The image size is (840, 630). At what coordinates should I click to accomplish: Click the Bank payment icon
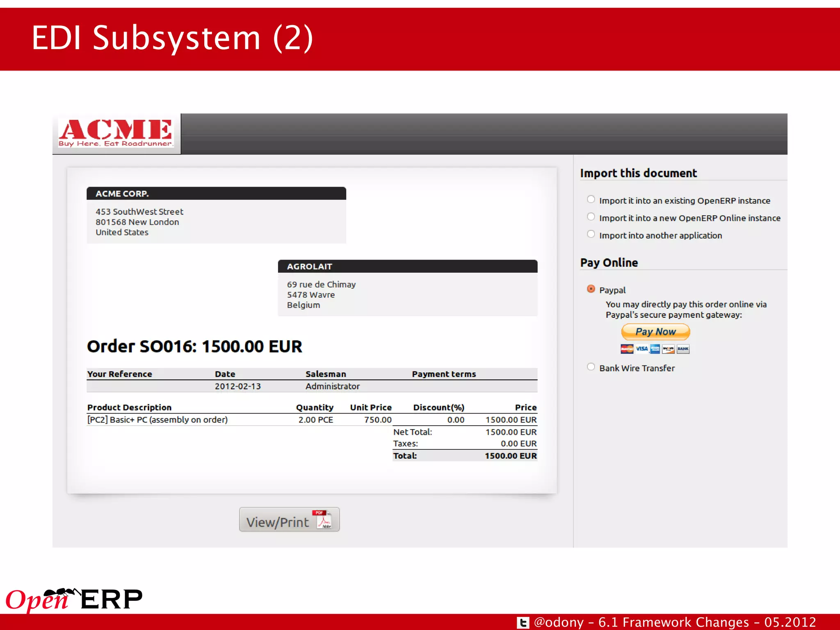[x=683, y=349]
